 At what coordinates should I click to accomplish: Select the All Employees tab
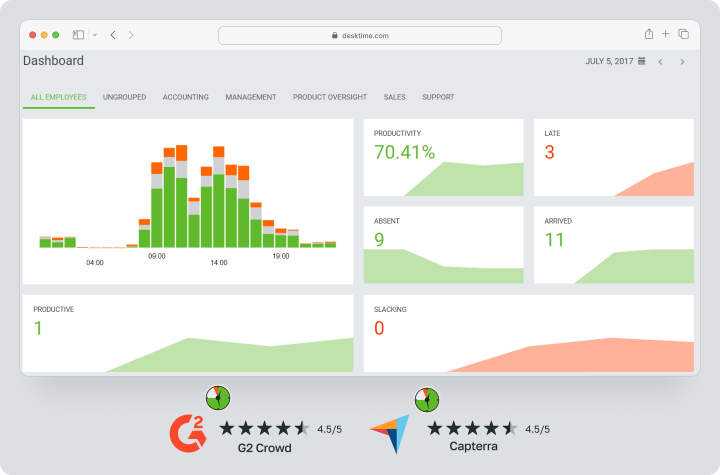[x=58, y=97]
